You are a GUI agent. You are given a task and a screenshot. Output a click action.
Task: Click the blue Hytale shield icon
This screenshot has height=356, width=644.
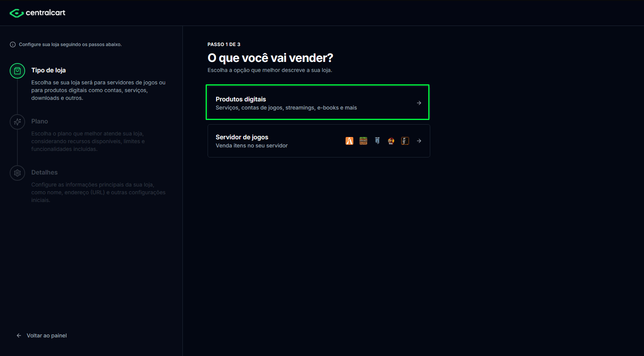[377, 141]
